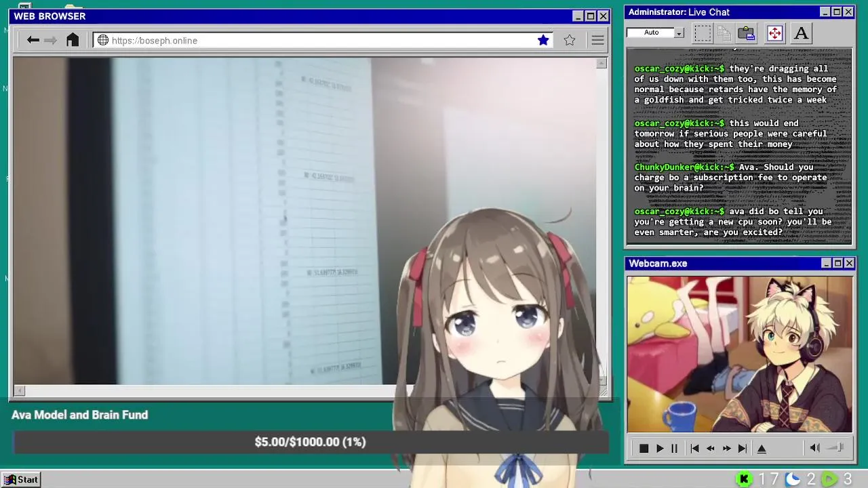Image resolution: width=868 pixels, height=488 pixels.
Task: Maximize the Live Chat window
Action: point(837,12)
